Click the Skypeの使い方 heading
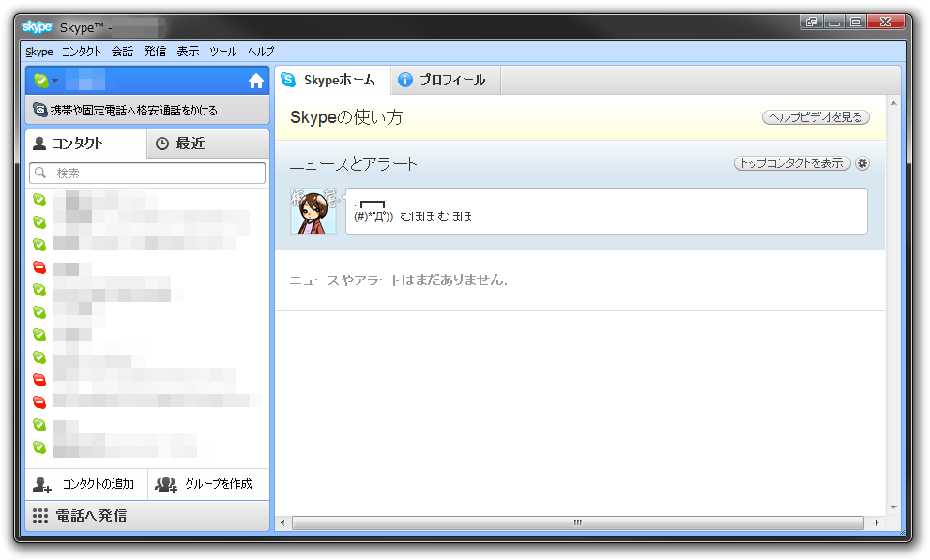This screenshot has width=930, height=560. tap(346, 117)
